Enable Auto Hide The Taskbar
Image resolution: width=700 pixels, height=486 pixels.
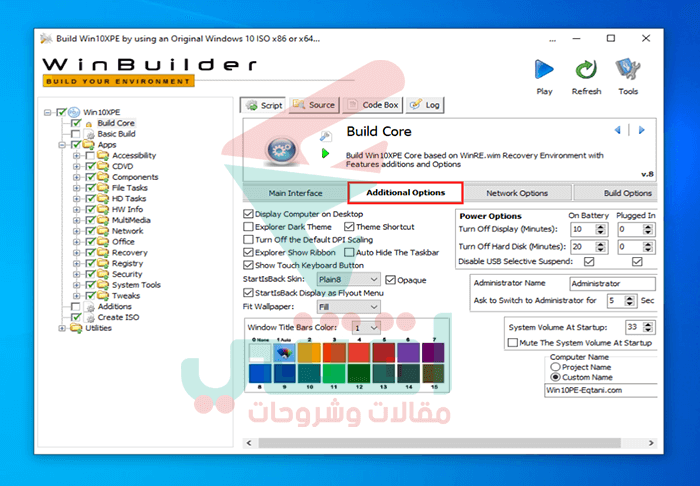pos(349,253)
